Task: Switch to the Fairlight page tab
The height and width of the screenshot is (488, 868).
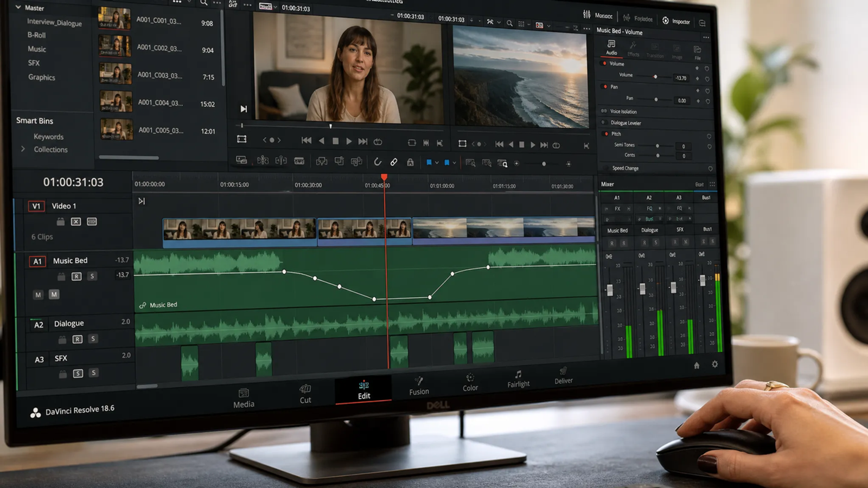Action: point(518,378)
